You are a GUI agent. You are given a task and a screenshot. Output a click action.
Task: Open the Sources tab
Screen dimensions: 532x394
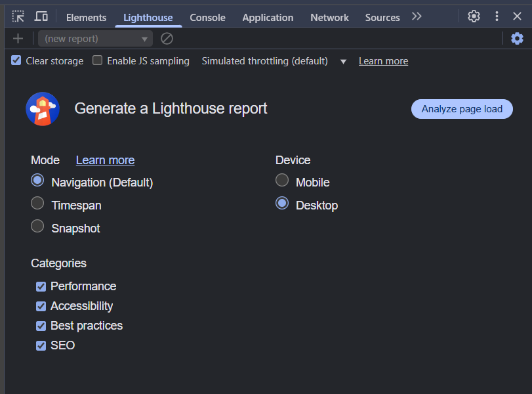[382, 17]
